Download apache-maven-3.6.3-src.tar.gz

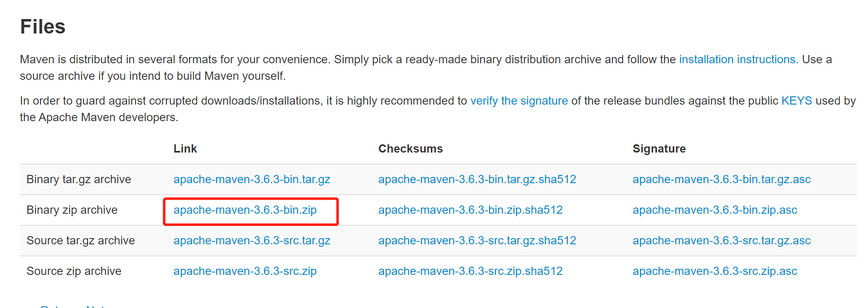pos(251,241)
